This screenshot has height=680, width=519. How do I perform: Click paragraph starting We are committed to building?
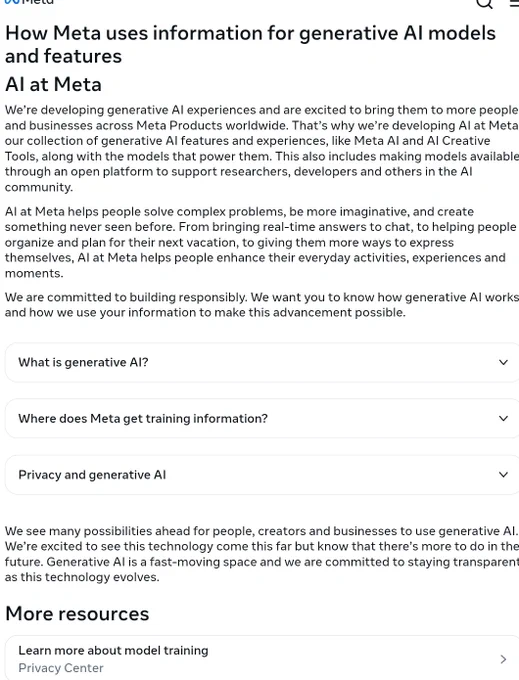coord(262,305)
